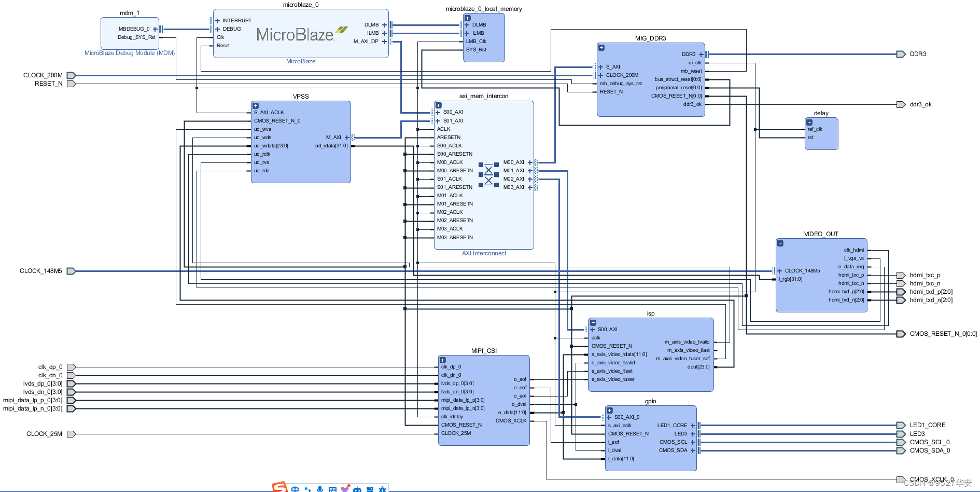980x492 pixels.
Task: Click the LED3 output port icon
Action: [x=901, y=434]
